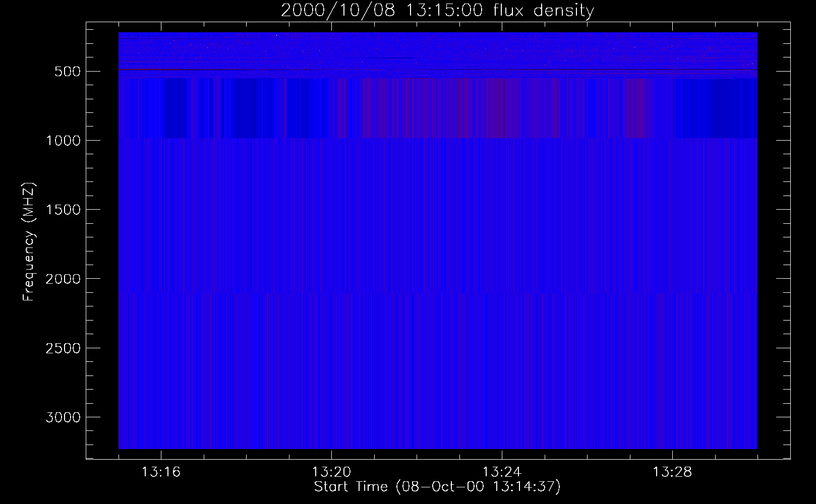Click the 13:20 time tick label
816x504 pixels.
point(331,472)
